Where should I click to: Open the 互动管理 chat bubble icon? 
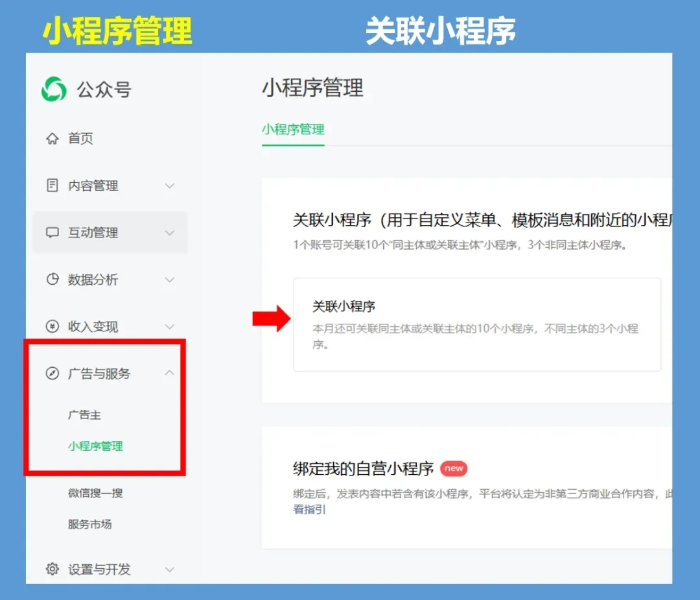click(x=52, y=232)
